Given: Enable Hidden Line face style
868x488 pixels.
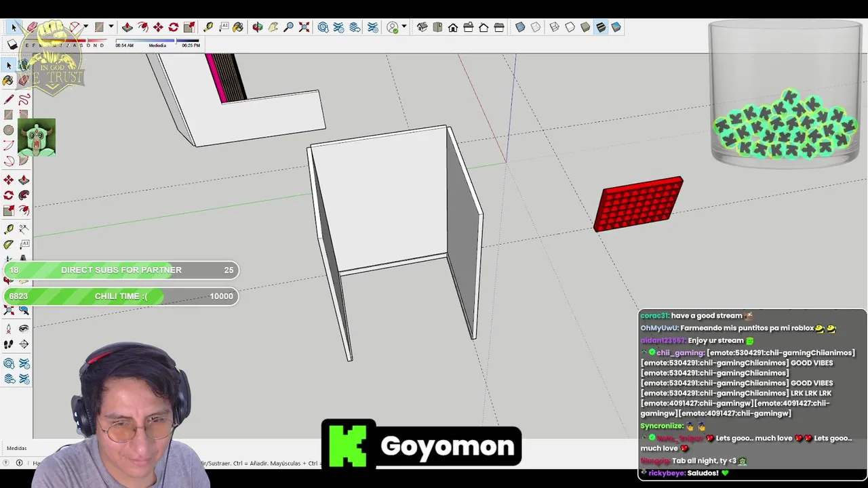Looking at the screenshot, I should [x=570, y=27].
